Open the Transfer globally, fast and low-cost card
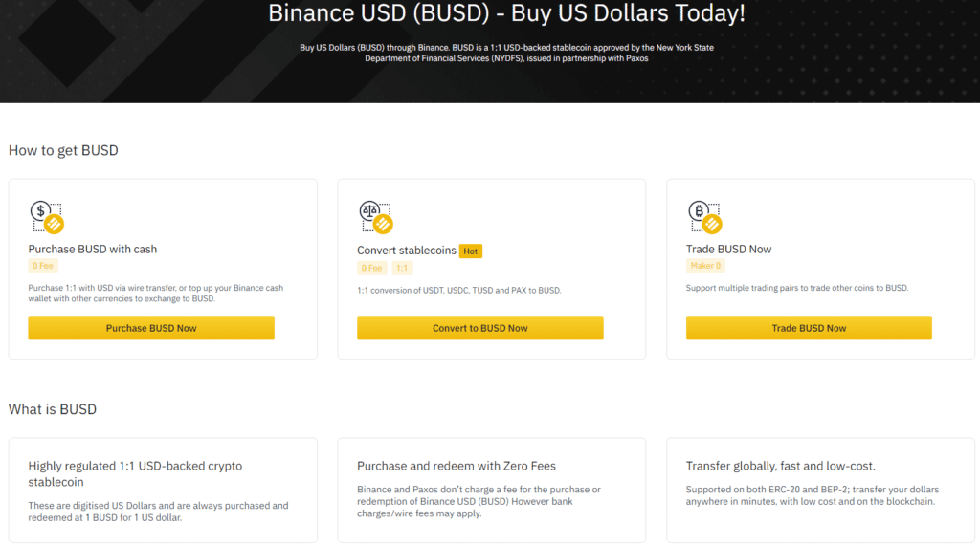This screenshot has width=980, height=546. [x=820, y=490]
